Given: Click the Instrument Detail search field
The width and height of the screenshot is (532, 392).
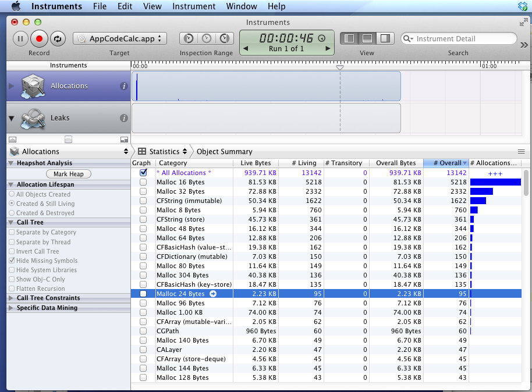Looking at the screenshot, I should [459, 38].
